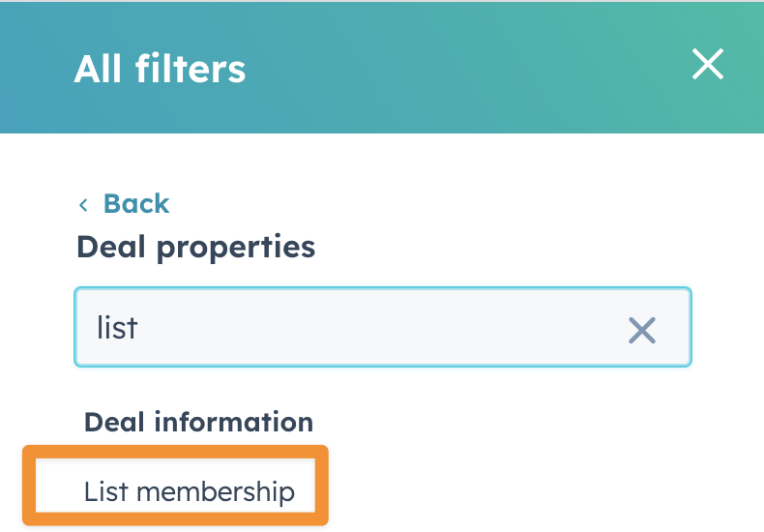Return to the previous filter screen via Back
Viewport: 764px width, 532px height.
135,204
